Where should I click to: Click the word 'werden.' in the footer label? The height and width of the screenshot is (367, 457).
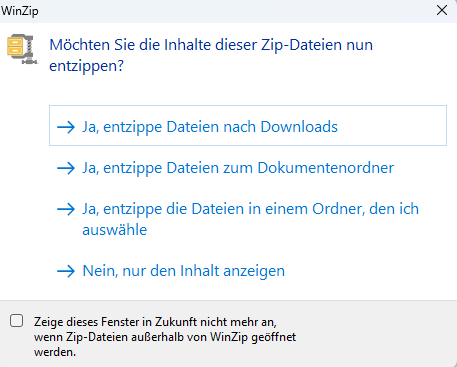point(55,352)
